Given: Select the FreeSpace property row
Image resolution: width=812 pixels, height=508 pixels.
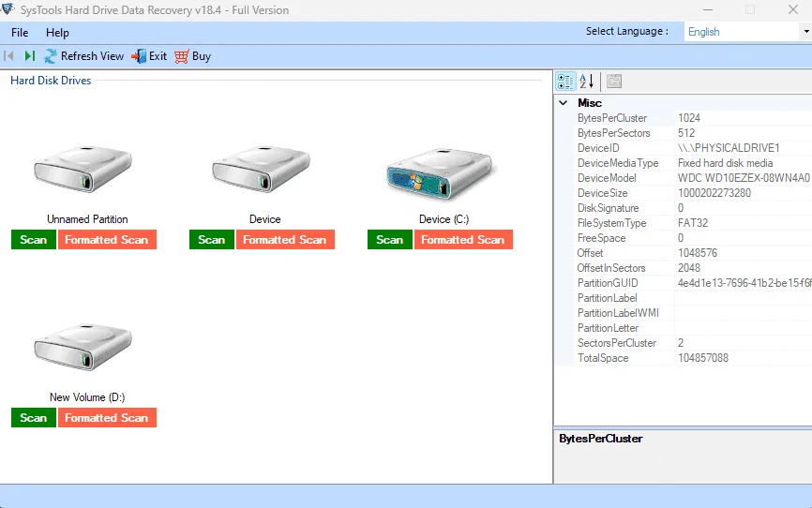Looking at the screenshot, I should 692,238.
